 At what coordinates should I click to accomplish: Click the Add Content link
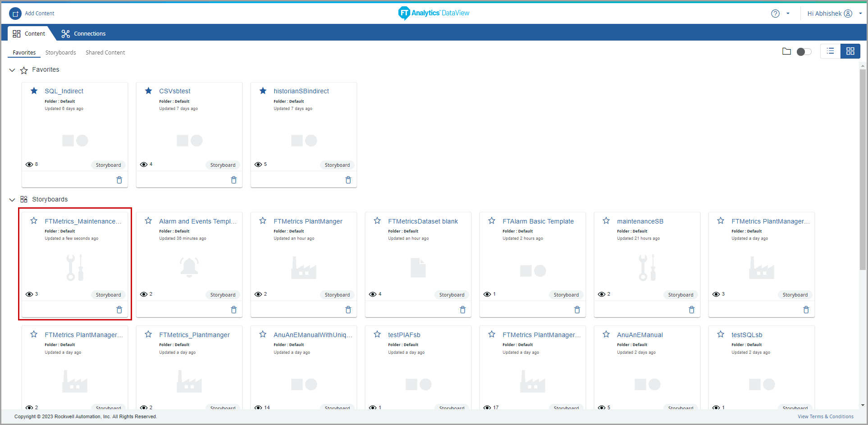coord(40,14)
